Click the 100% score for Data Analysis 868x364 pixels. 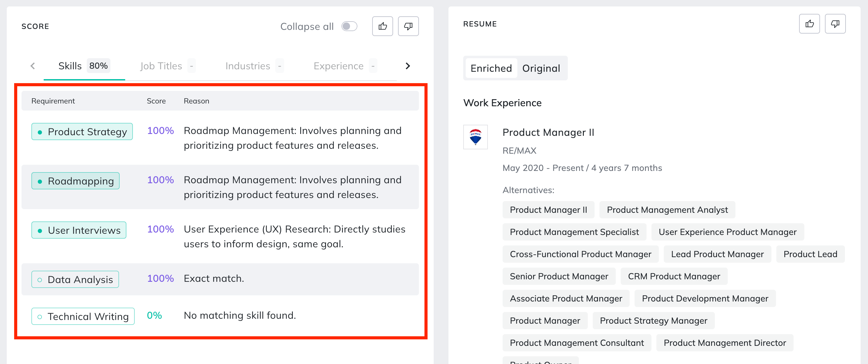[x=160, y=278]
